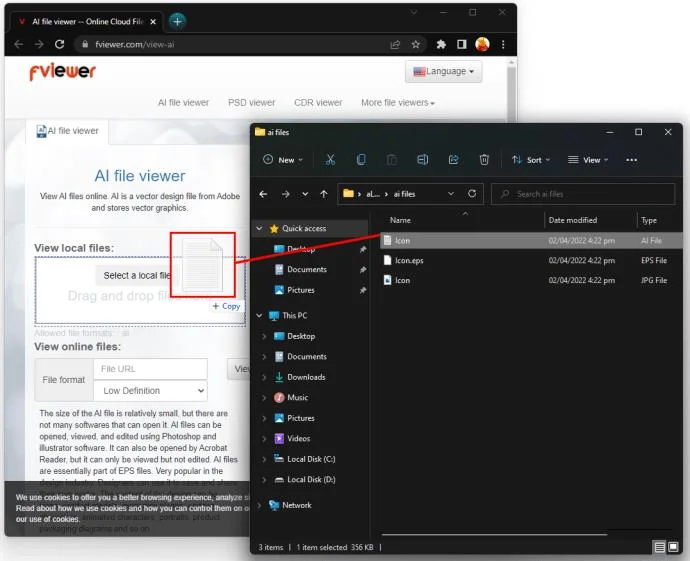
Task: Open the View dropdown in File Explorer
Action: [588, 160]
